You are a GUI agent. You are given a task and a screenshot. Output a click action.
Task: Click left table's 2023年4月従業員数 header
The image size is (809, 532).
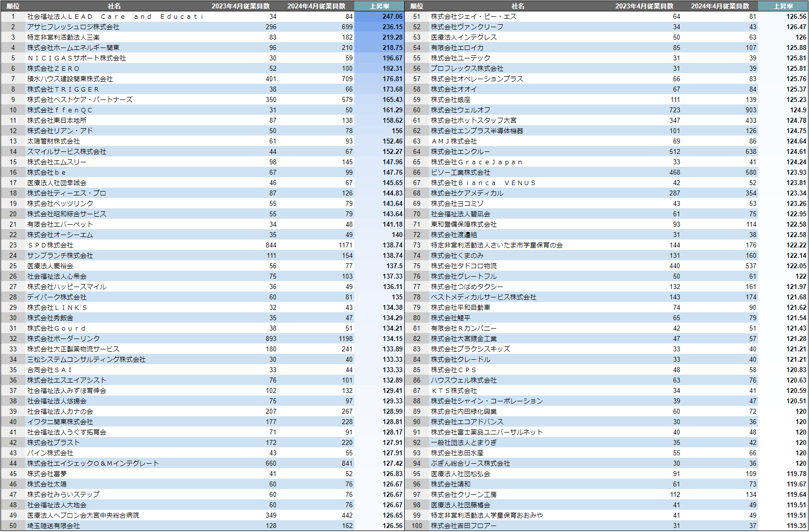(x=241, y=6)
